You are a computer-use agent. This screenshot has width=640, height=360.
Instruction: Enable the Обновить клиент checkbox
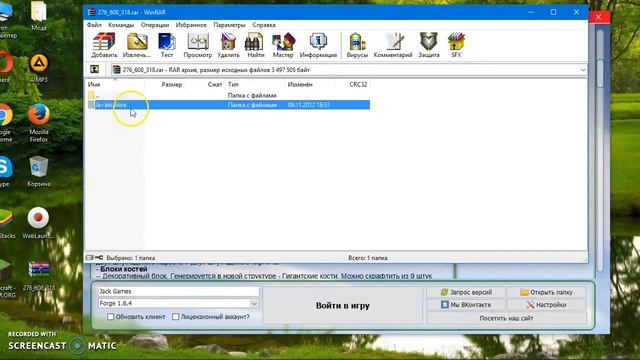click(111, 317)
